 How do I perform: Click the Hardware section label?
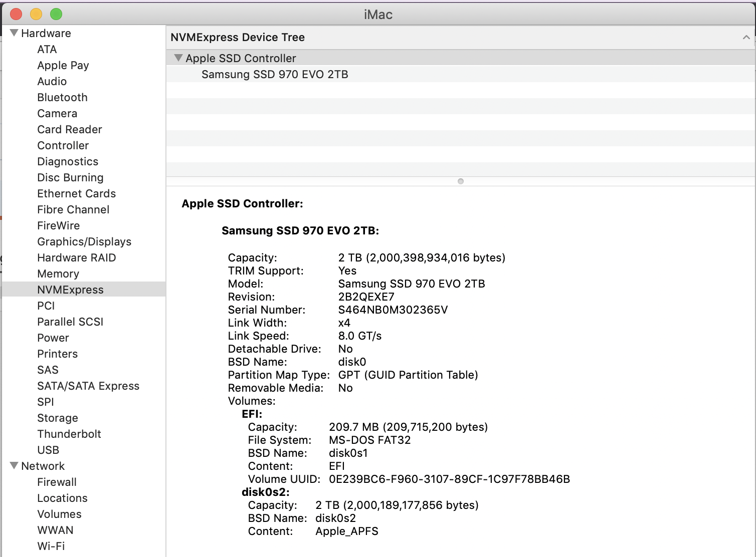coord(46,33)
